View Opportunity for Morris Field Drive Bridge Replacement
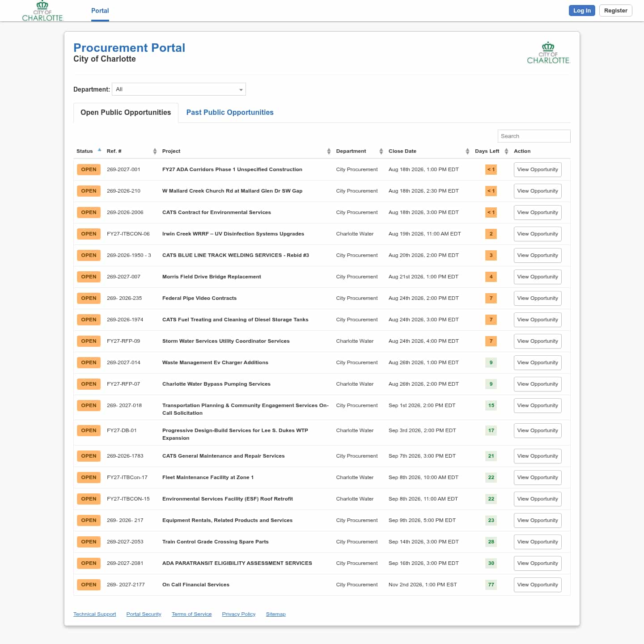 pos(538,277)
